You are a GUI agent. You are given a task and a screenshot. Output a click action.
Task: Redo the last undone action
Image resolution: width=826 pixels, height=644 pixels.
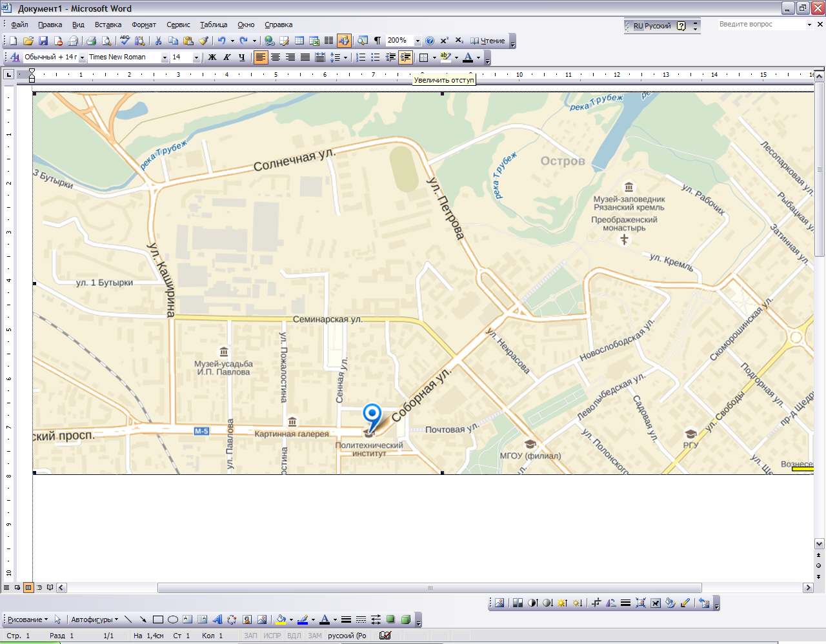(x=243, y=41)
